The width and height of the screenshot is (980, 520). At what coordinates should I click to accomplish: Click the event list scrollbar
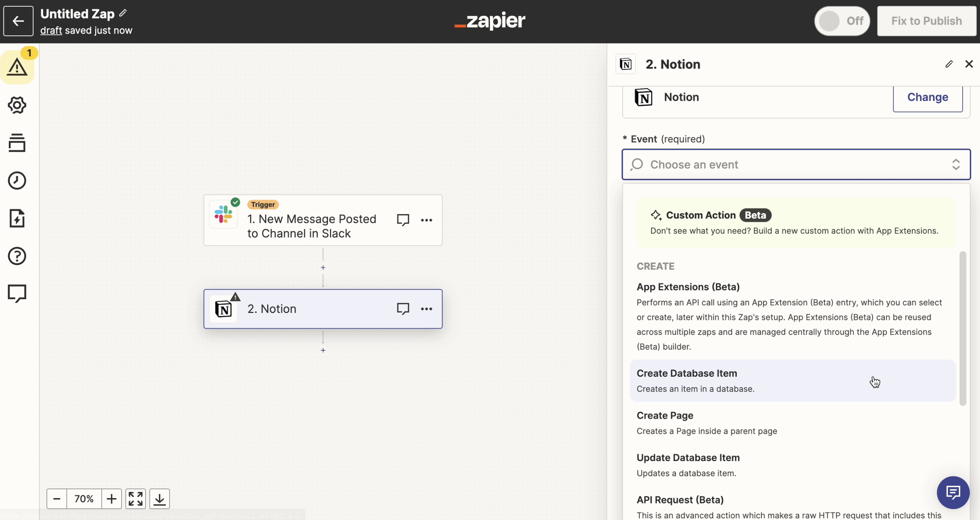coord(962,328)
